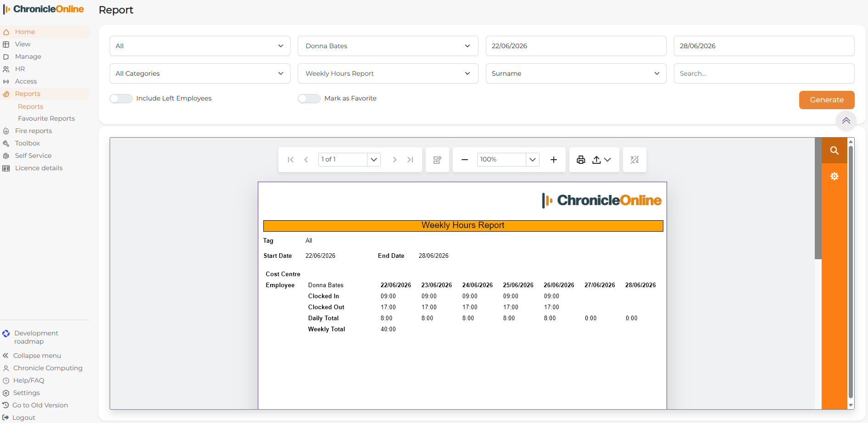Click the ChronicleOnline logo in sidebar
The height and width of the screenshot is (423, 868).
tap(44, 9)
